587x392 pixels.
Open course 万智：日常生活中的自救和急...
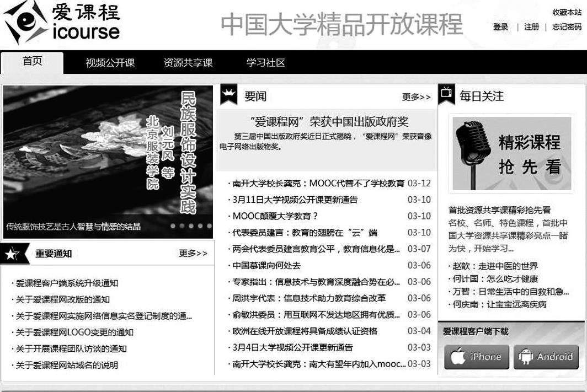[511, 292]
